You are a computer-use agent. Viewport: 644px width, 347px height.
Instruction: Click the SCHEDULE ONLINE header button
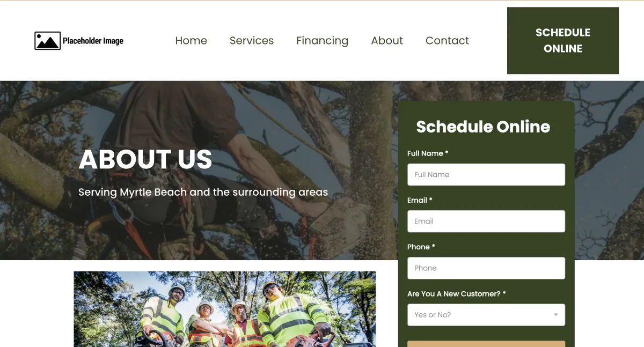(x=563, y=41)
